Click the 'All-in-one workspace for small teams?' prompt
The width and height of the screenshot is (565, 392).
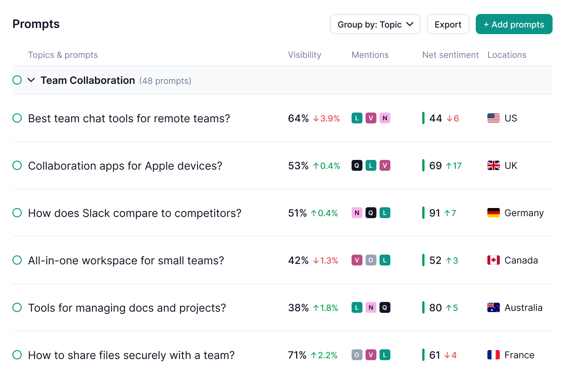126,260
